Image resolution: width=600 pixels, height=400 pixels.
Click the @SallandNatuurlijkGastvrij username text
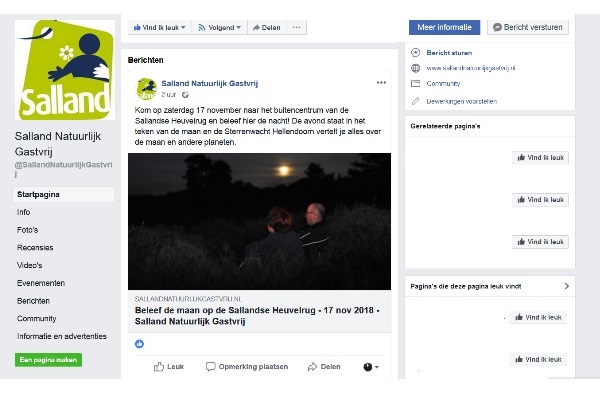pyautogui.click(x=64, y=169)
